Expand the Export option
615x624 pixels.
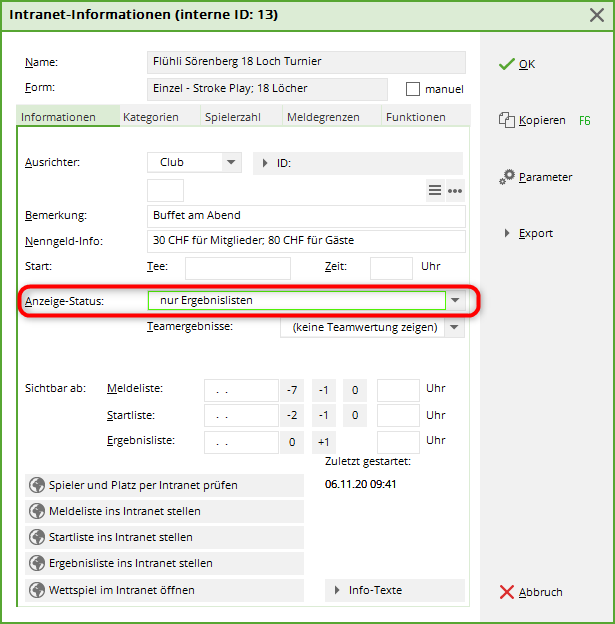(x=507, y=233)
